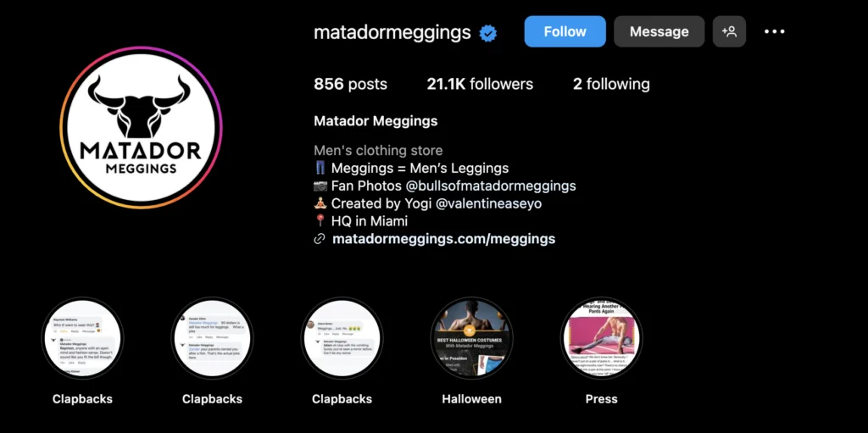Visit the @valentineaseyo profile mention
Screen dimensions: 868x433
pos(489,203)
